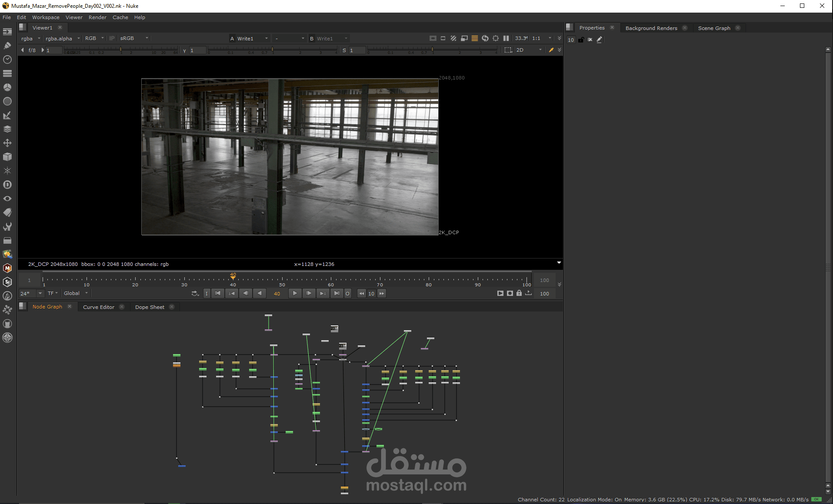
Task: Open the Deep nodes icon in the left toolbar
Action: (x=7, y=185)
